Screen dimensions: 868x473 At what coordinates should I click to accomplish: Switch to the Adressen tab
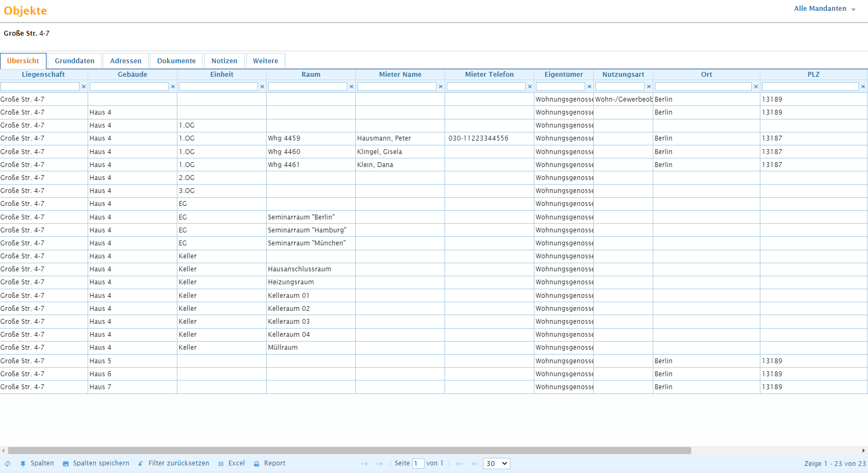(x=126, y=61)
